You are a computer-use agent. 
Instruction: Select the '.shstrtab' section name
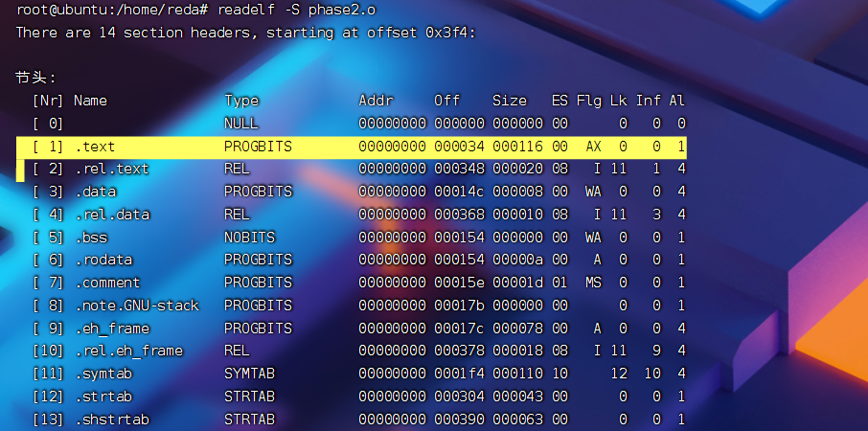(x=112, y=420)
